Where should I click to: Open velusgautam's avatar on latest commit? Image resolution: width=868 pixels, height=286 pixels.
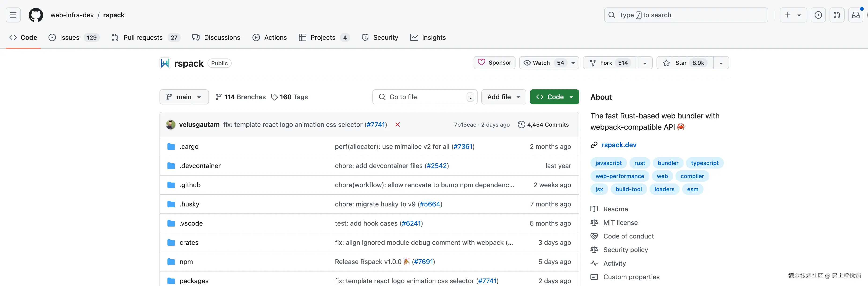(x=171, y=125)
